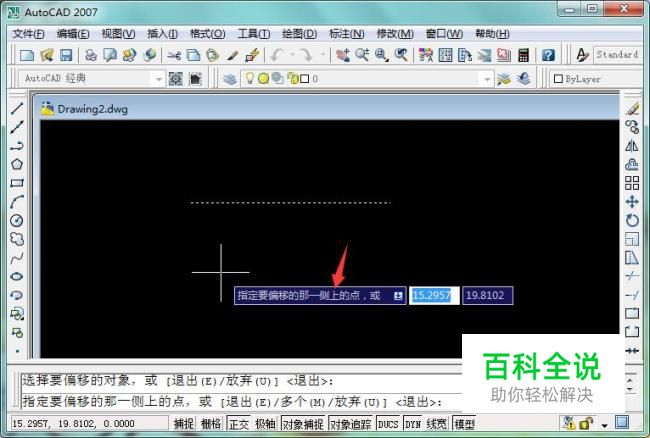The image size is (650, 438).
Task: Open the 帮助(H) menu
Action: [492, 34]
